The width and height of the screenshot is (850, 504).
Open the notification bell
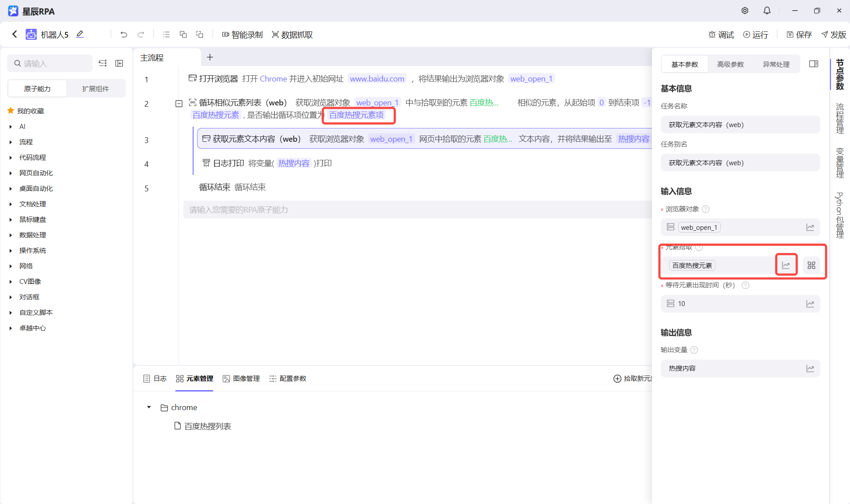tap(767, 11)
